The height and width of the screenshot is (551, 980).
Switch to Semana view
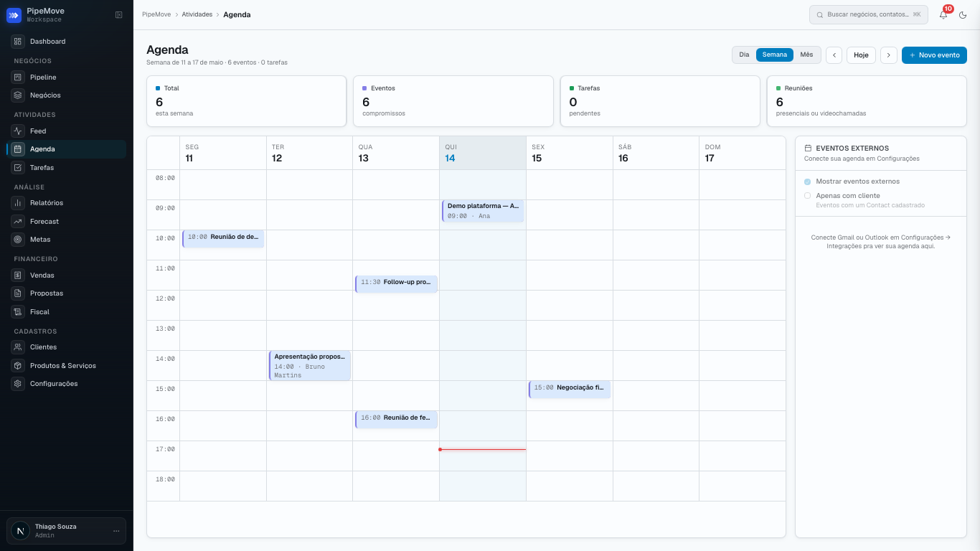(x=775, y=55)
